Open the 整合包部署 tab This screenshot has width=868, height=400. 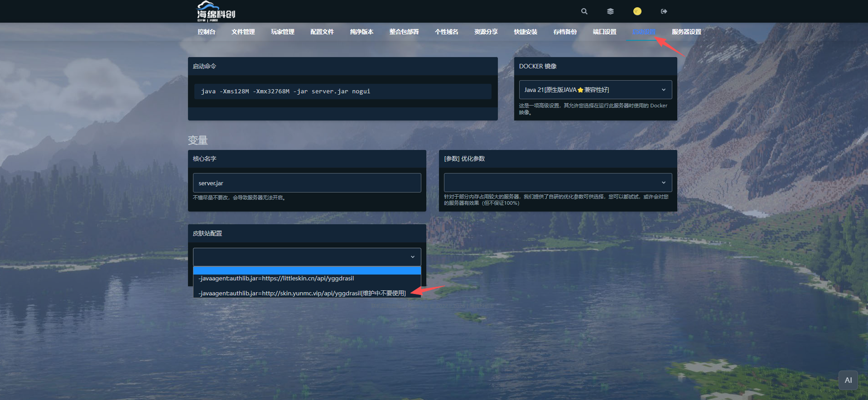coord(404,32)
